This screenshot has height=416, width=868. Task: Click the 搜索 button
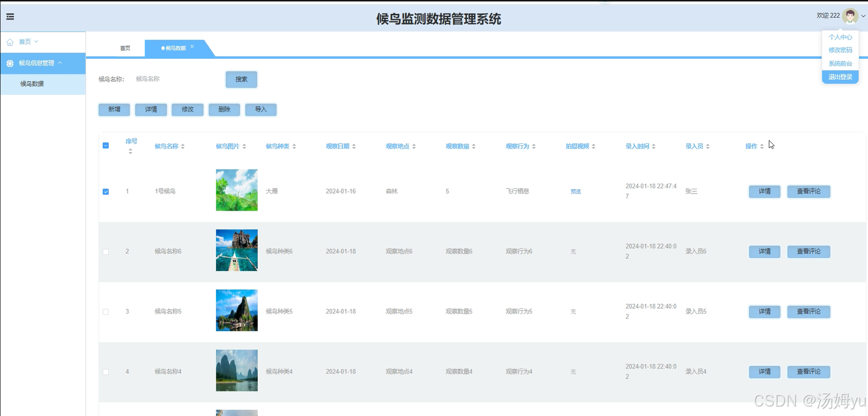[242, 79]
